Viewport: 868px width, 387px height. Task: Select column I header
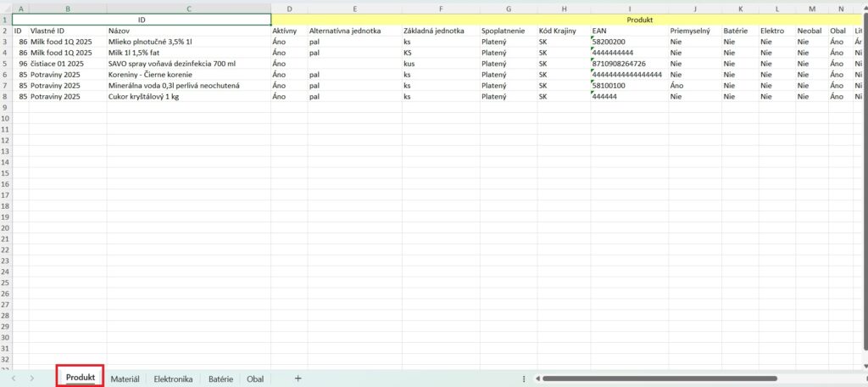point(629,8)
